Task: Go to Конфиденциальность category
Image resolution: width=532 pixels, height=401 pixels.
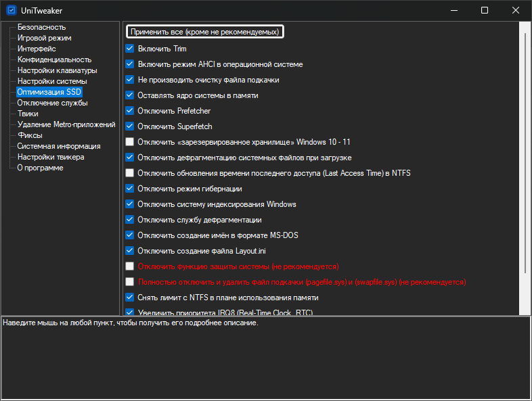Action: coord(54,60)
